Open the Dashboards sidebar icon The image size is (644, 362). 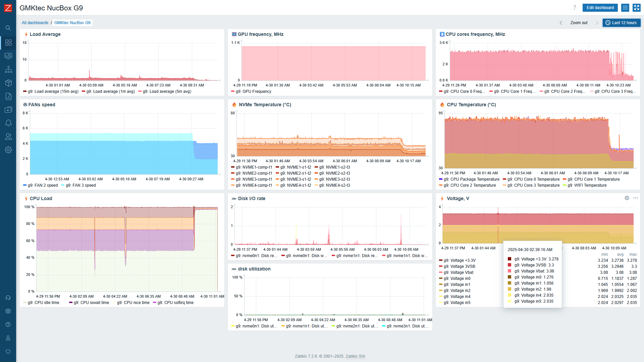pyautogui.click(x=8, y=43)
